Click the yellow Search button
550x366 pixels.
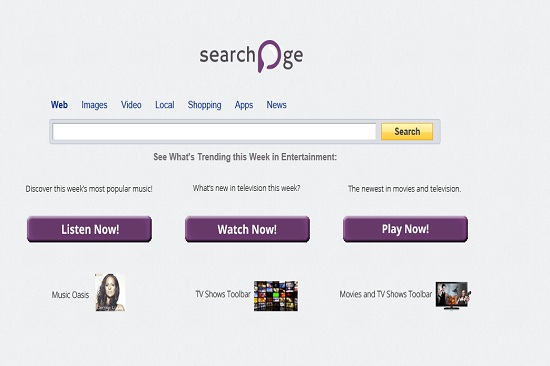(407, 132)
